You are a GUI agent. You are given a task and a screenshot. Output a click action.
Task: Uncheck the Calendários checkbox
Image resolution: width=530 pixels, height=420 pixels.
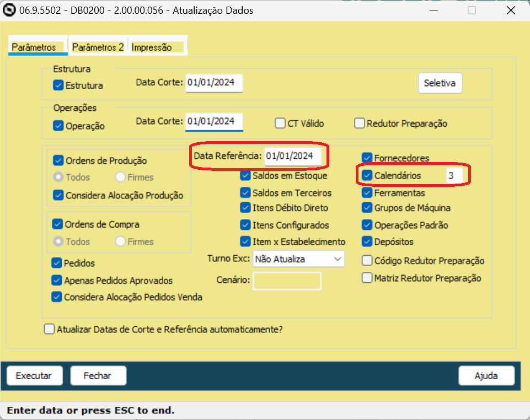367,175
